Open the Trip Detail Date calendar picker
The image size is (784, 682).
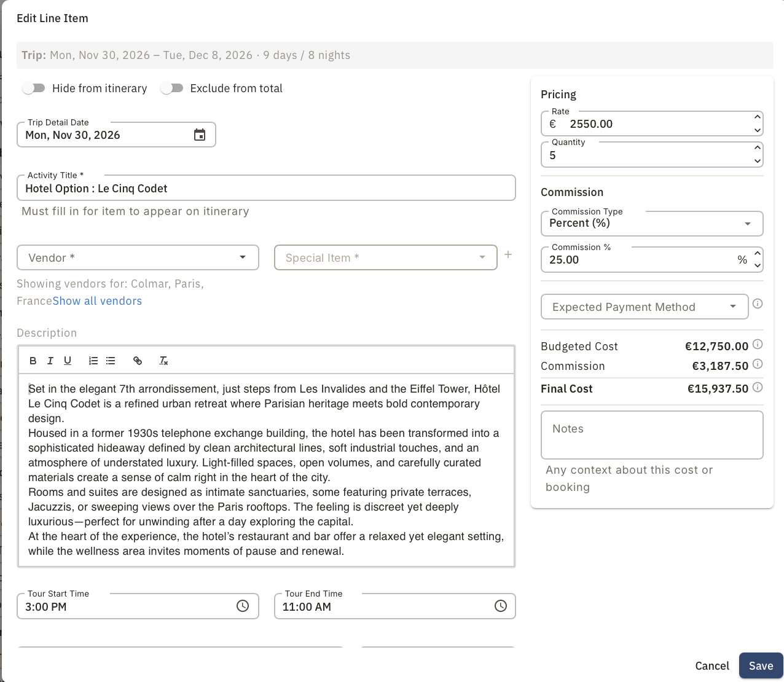(x=200, y=135)
